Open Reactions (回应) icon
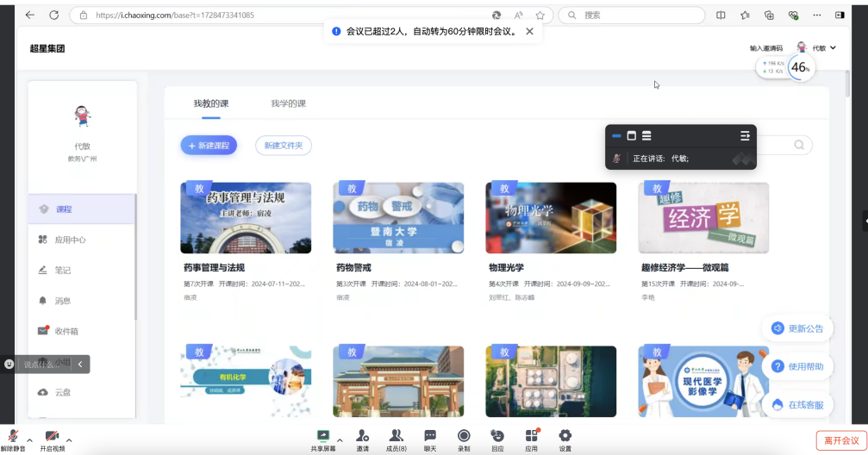 (497, 436)
